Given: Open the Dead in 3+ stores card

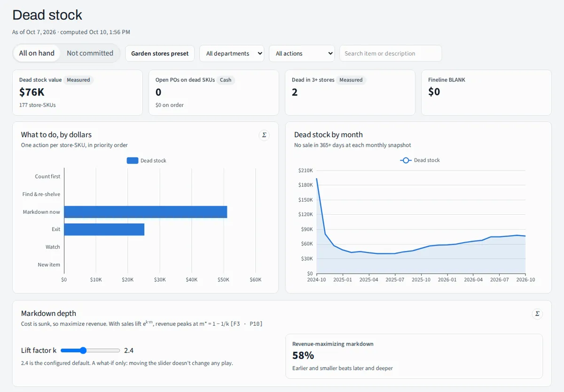Looking at the screenshot, I should click(x=350, y=93).
